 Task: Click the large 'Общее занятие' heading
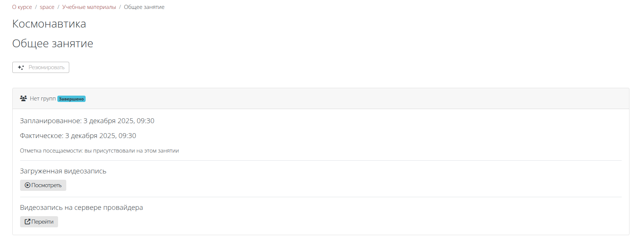[x=52, y=44]
